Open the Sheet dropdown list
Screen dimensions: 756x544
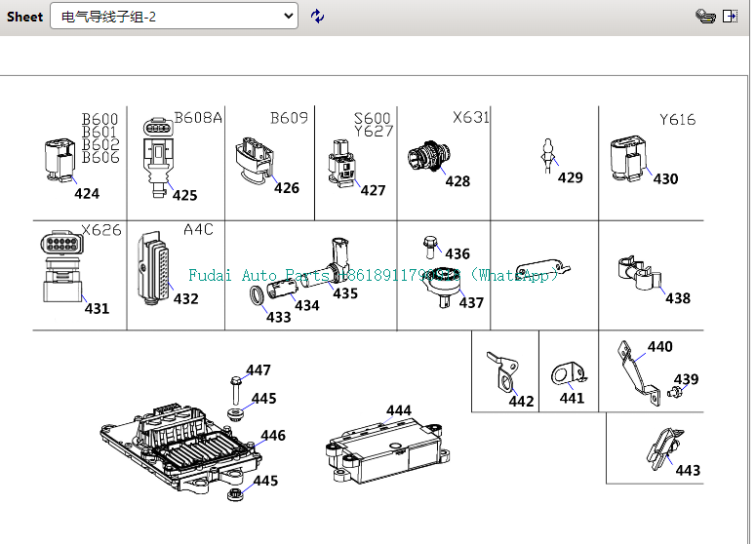click(174, 17)
